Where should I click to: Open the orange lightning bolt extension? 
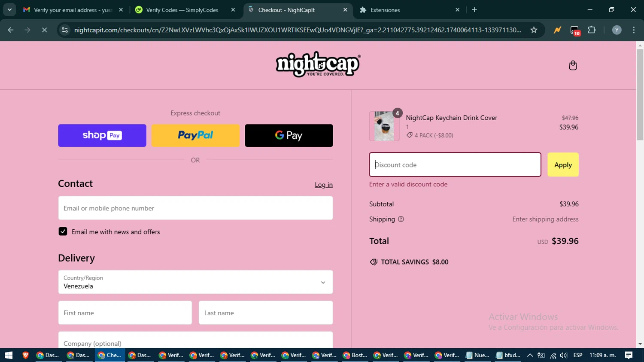coord(557,30)
